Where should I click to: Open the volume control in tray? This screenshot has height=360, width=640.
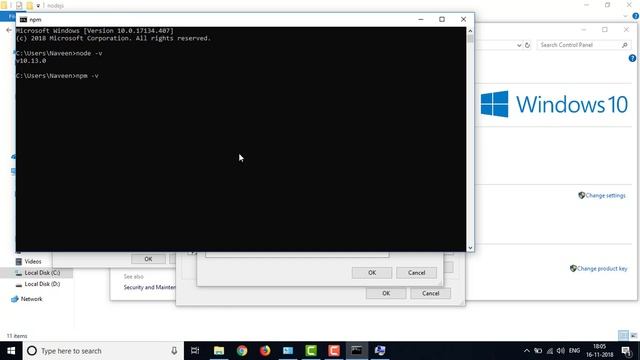(561, 351)
